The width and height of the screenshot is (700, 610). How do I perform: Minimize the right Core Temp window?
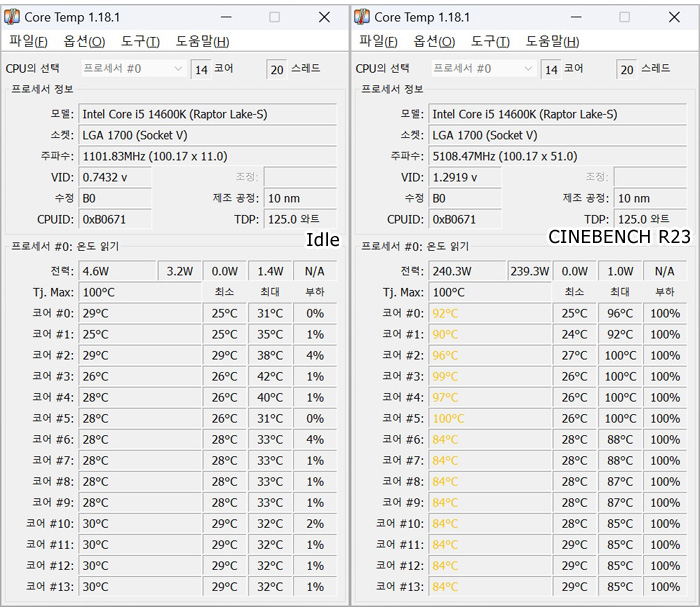(x=576, y=17)
